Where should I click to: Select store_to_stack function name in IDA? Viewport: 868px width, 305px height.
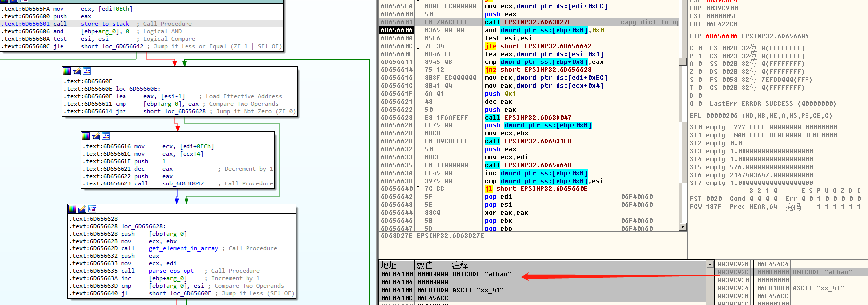coord(105,24)
